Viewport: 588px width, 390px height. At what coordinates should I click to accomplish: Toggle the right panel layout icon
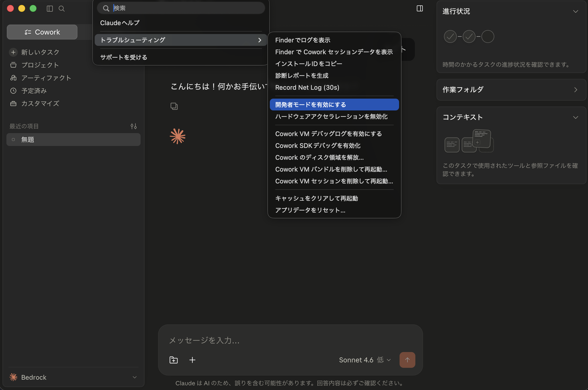click(x=420, y=8)
